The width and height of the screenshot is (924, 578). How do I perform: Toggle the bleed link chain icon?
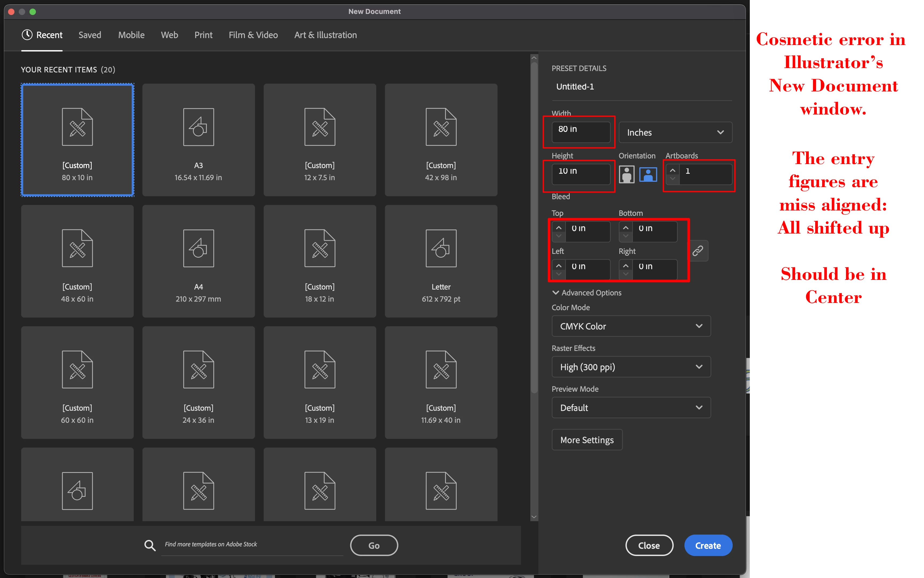tap(697, 251)
